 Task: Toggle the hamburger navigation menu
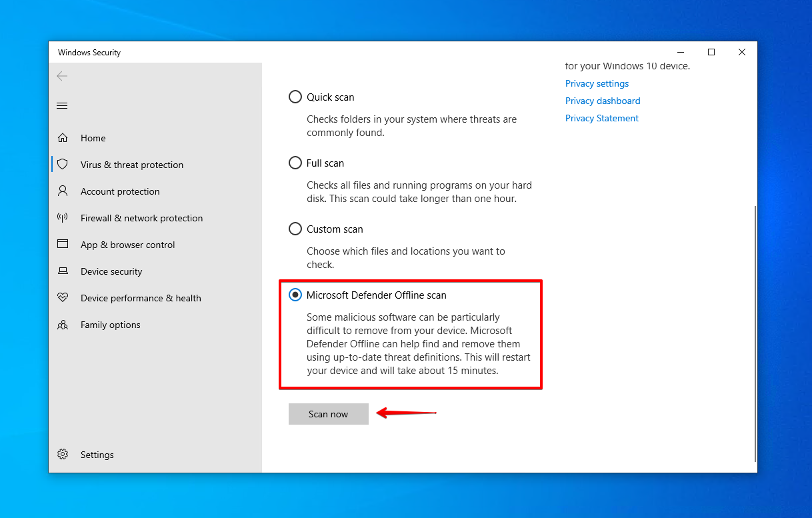pyautogui.click(x=62, y=106)
